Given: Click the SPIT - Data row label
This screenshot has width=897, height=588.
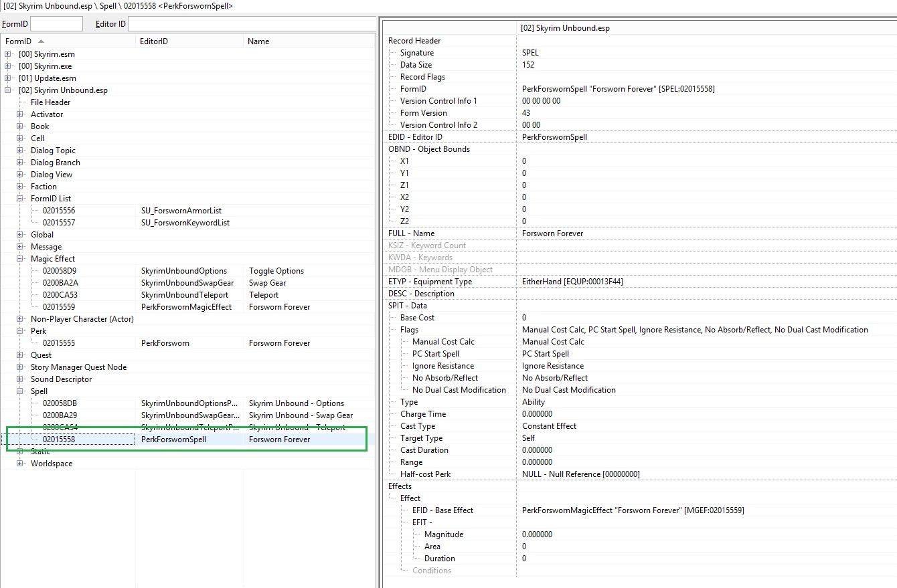Looking at the screenshot, I should point(408,306).
